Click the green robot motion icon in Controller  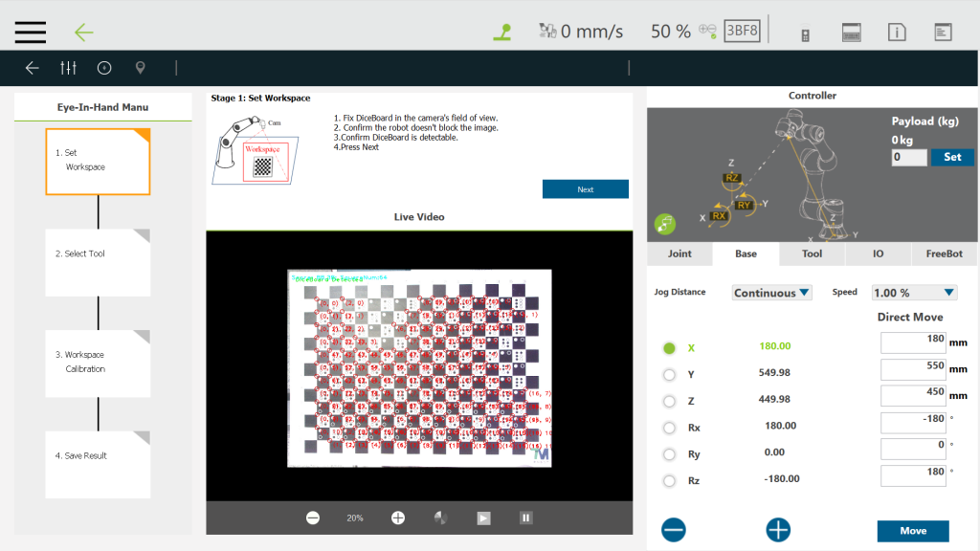[665, 224]
